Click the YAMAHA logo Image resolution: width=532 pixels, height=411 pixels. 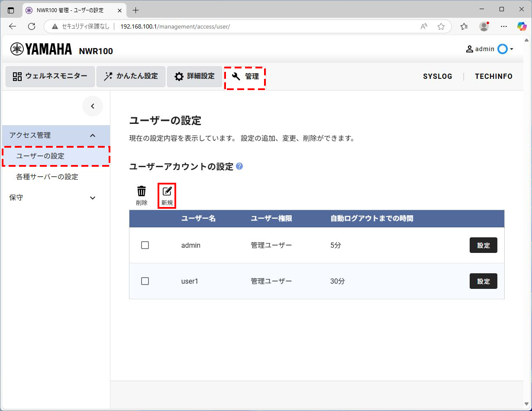coord(41,49)
